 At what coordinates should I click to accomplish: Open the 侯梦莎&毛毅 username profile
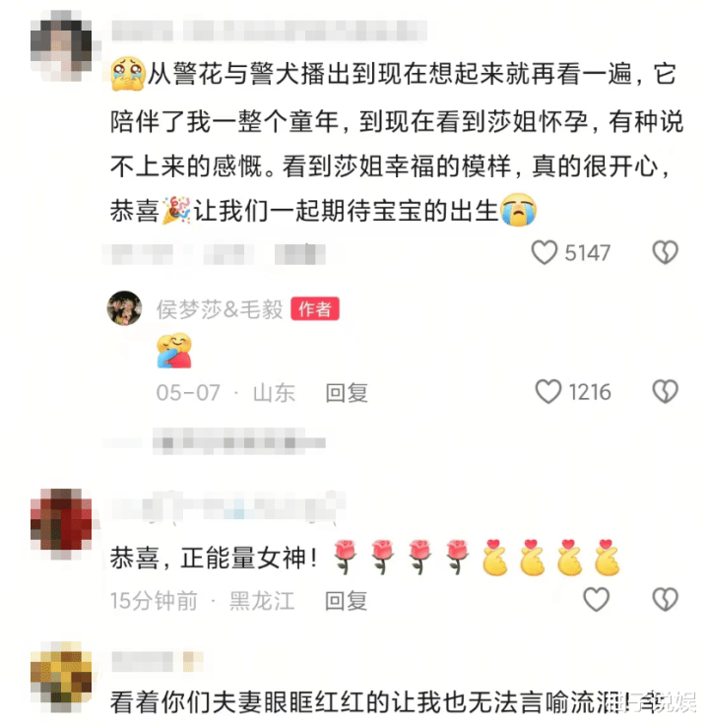[220, 309]
